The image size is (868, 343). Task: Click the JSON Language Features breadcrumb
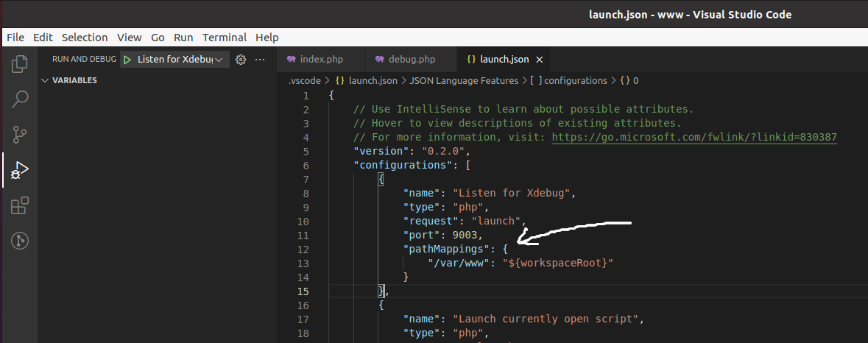click(x=464, y=80)
